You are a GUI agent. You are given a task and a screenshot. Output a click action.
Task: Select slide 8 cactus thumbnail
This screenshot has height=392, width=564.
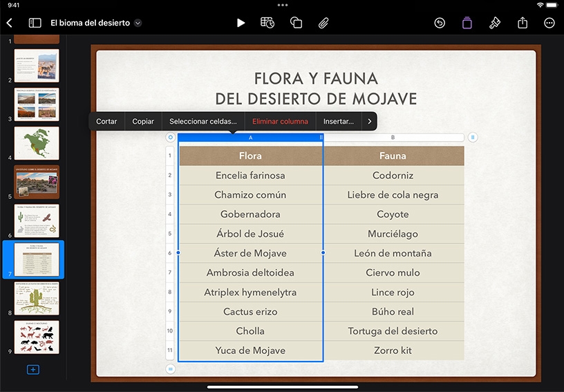(x=37, y=299)
